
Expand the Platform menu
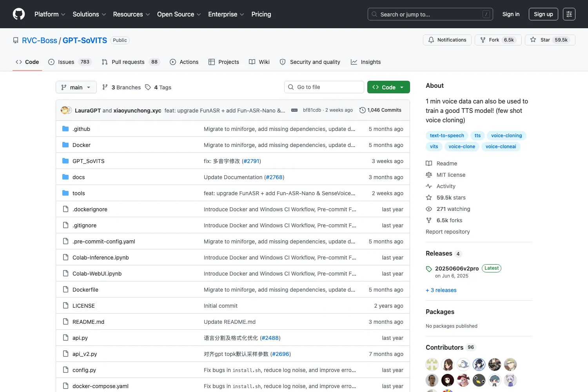pyautogui.click(x=50, y=14)
